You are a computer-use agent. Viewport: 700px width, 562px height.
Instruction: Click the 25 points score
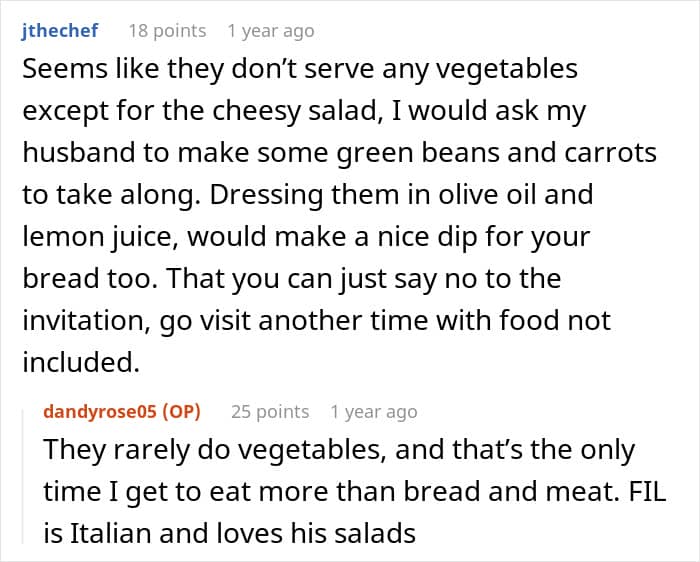[x=270, y=411]
